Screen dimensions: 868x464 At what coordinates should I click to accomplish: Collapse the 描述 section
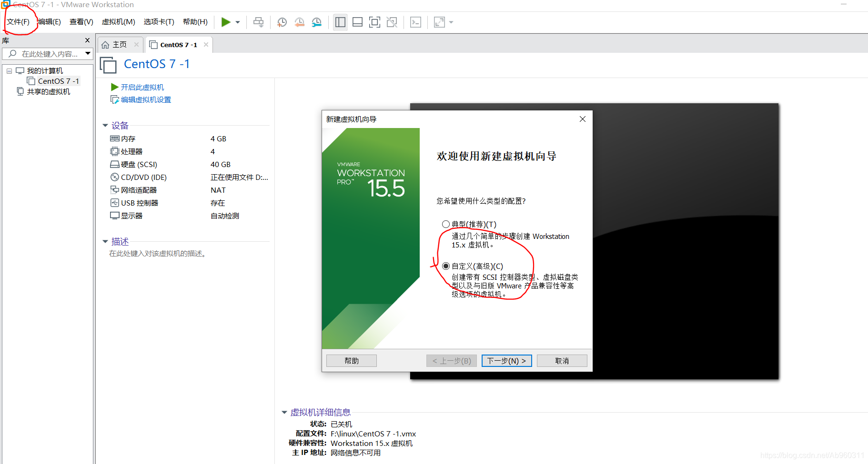tap(105, 242)
